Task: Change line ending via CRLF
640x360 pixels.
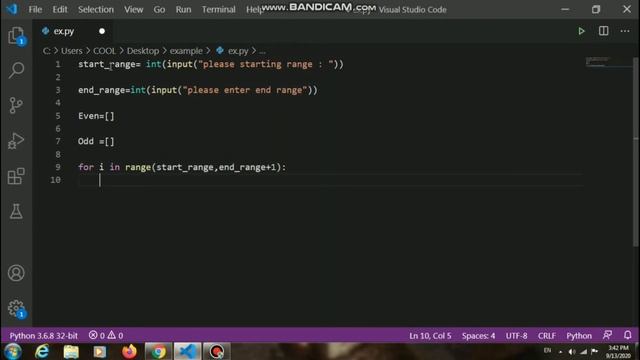Action: [547, 336]
